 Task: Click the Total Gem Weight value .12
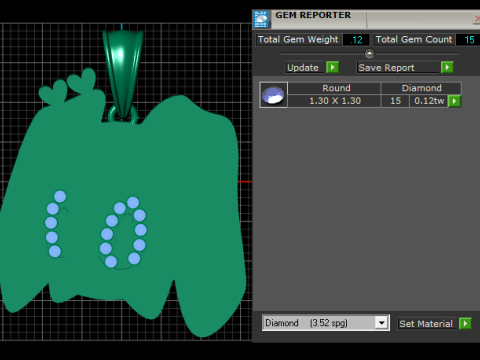click(x=356, y=40)
